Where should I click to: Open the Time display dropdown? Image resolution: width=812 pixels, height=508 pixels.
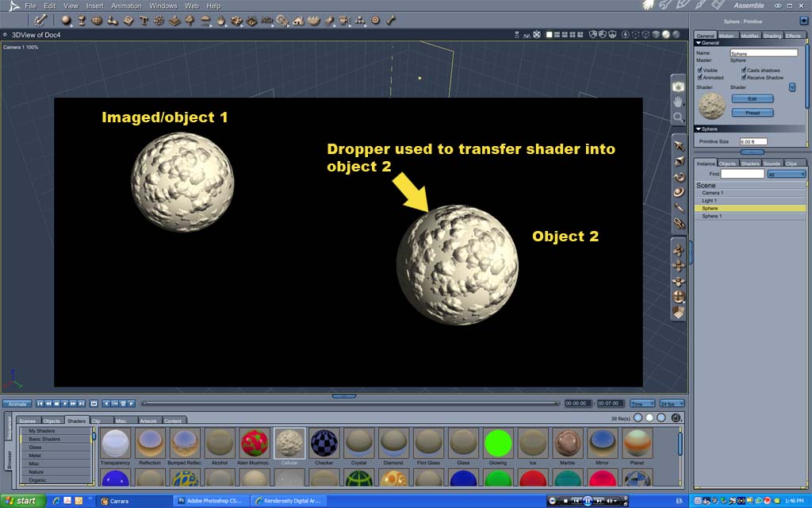[642, 403]
